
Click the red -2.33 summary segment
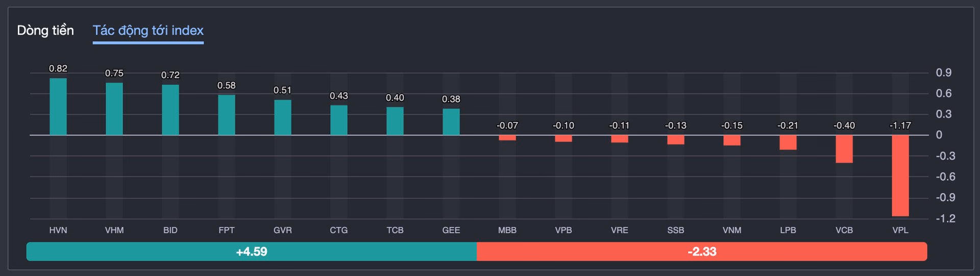point(702,251)
